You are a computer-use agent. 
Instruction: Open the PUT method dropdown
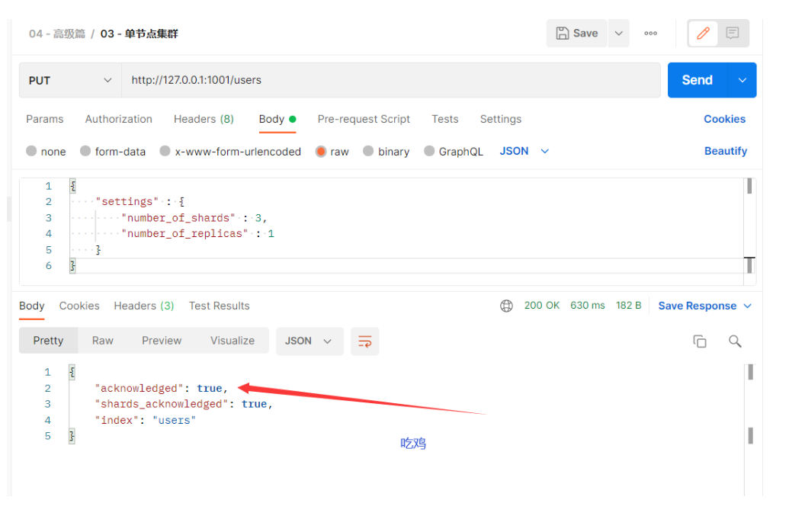coord(69,80)
